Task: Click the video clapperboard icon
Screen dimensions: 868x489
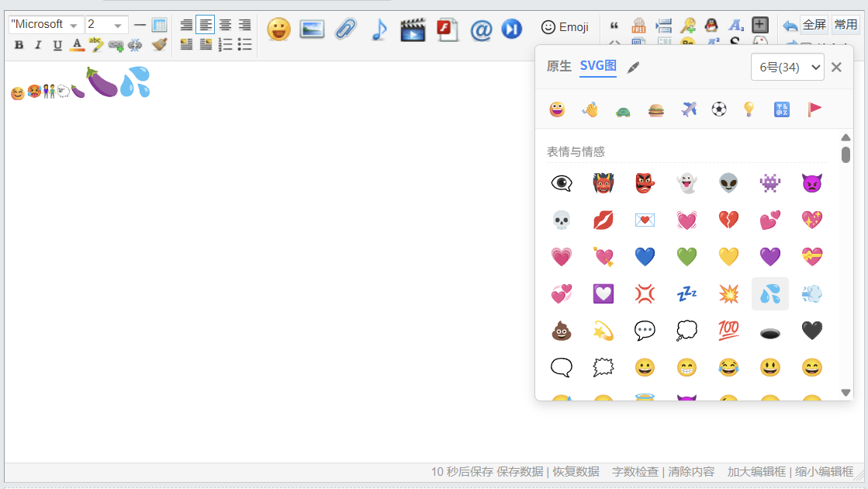Action: click(x=413, y=30)
